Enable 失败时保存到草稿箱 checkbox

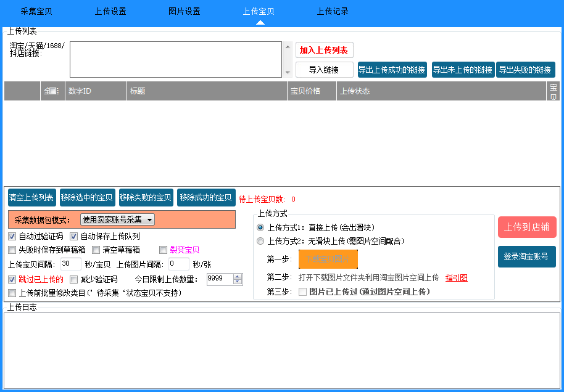[12, 250]
